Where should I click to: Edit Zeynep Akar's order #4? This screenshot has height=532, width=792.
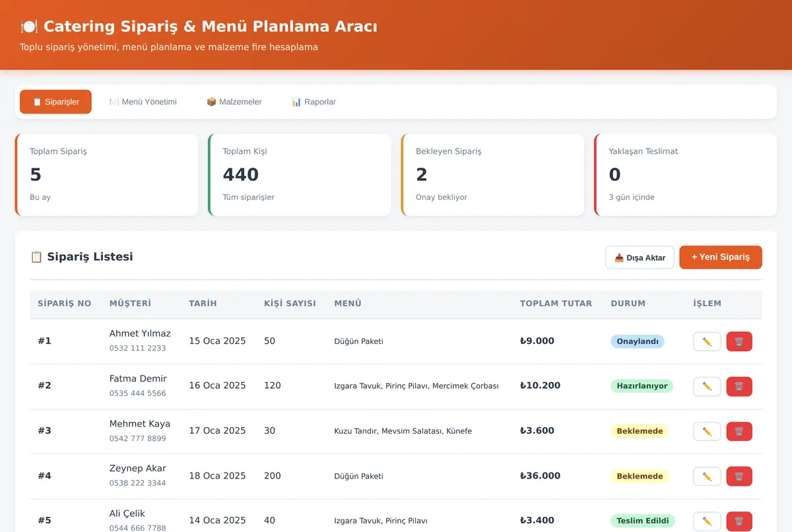707,476
